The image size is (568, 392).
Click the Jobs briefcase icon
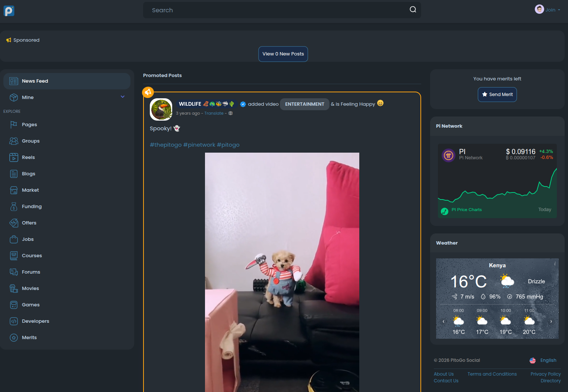tap(14, 239)
